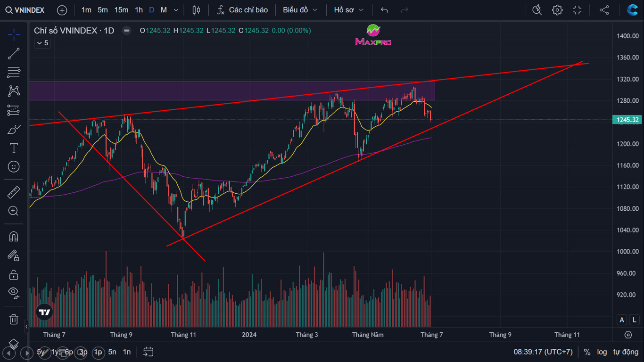
Task: Toggle the magnet mode
Action: coord(14,237)
